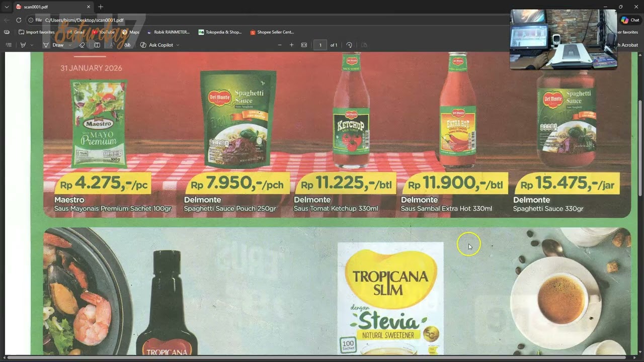644x362 pixels.
Task: Click "Saus Tomat Ketchup 330ml" text
Action: [x=336, y=209]
